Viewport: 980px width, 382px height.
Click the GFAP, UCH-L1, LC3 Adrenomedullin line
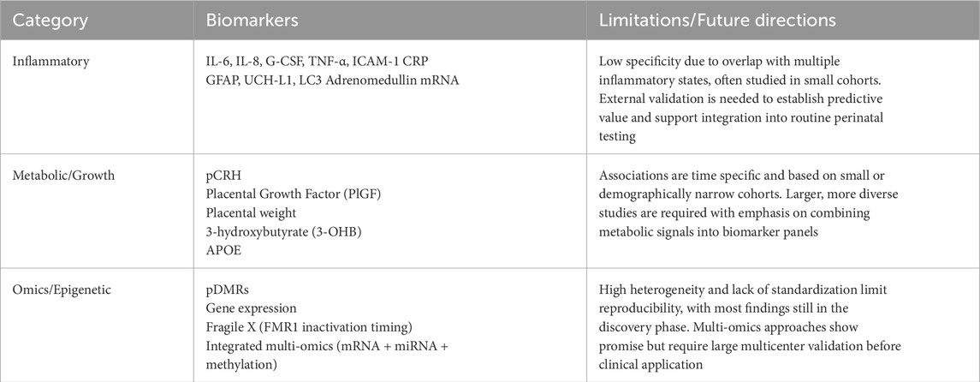tap(325, 81)
